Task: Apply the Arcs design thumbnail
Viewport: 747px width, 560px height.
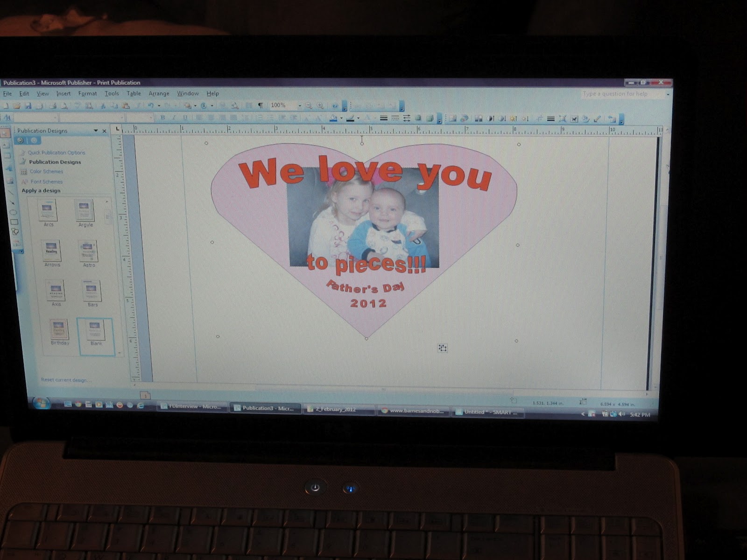Action: tap(48, 210)
